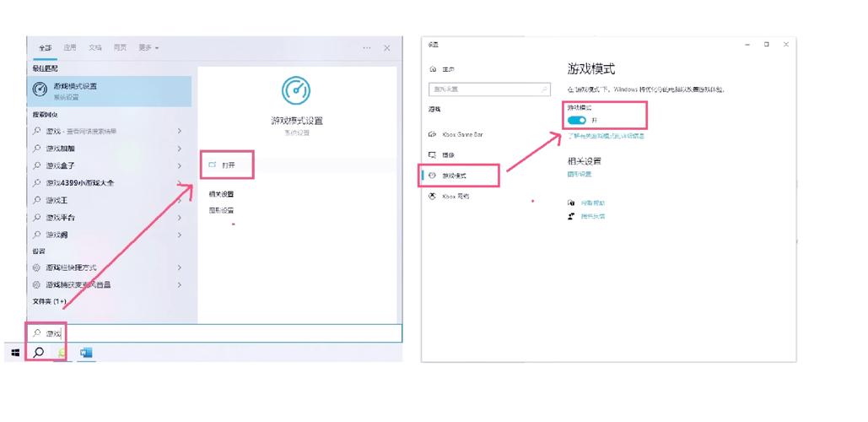Open the 更多 dropdown in search tabs
Image resolution: width=868 pixels, height=422 pixels.
[x=148, y=48]
